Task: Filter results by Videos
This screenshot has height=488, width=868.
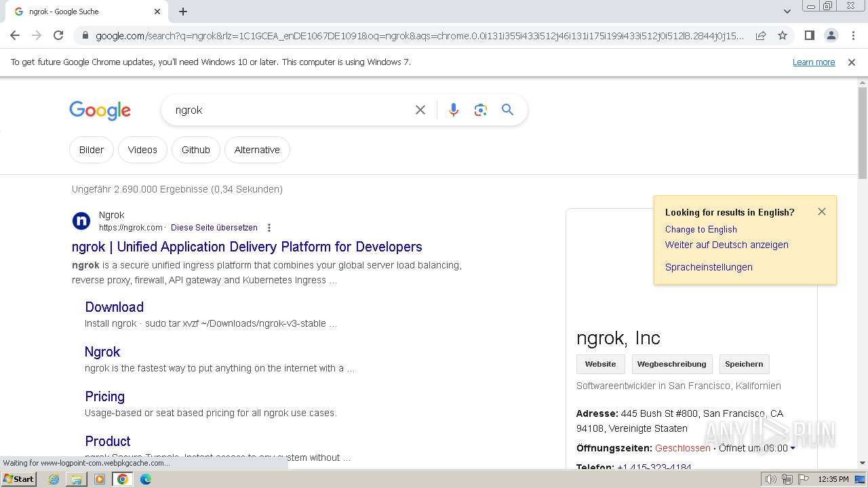Action: pos(142,150)
